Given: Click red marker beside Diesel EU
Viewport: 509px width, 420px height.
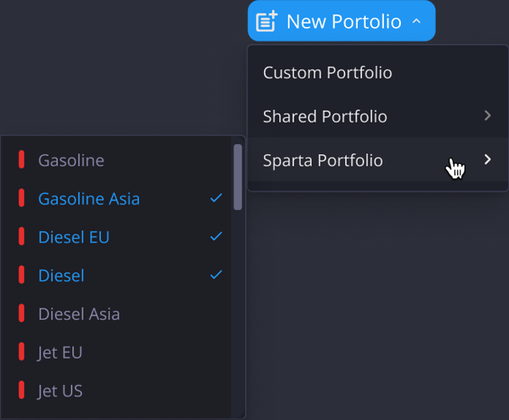Looking at the screenshot, I should coord(21,236).
